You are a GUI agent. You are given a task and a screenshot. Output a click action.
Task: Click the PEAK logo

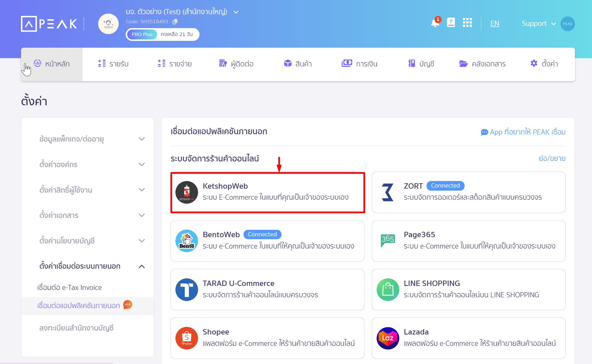pyautogui.click(x=49, y=24)
